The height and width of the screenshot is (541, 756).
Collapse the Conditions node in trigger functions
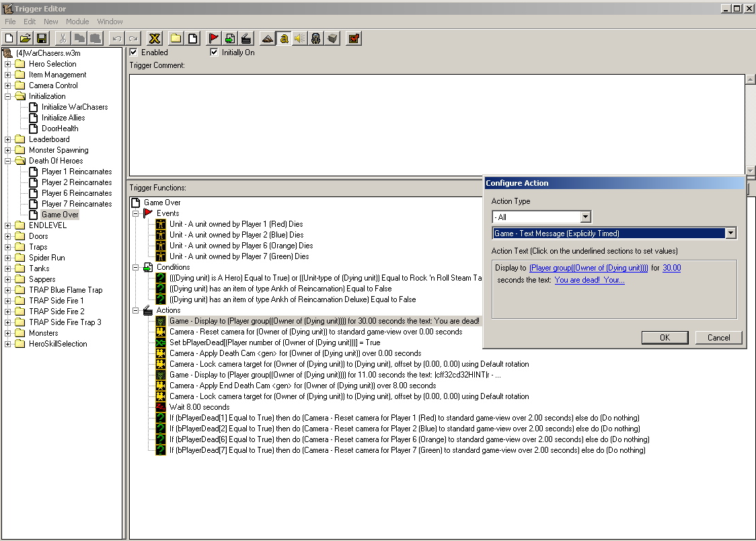point(136,267)
